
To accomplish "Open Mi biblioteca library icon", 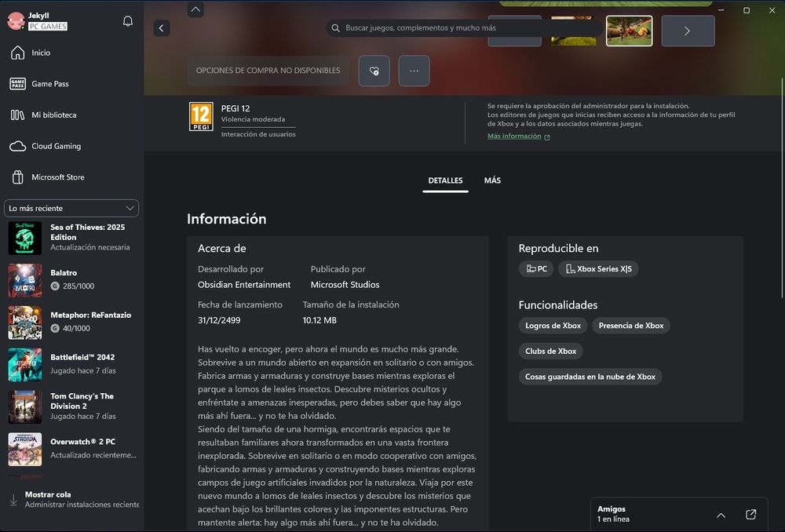I will (x=17, y=115).
